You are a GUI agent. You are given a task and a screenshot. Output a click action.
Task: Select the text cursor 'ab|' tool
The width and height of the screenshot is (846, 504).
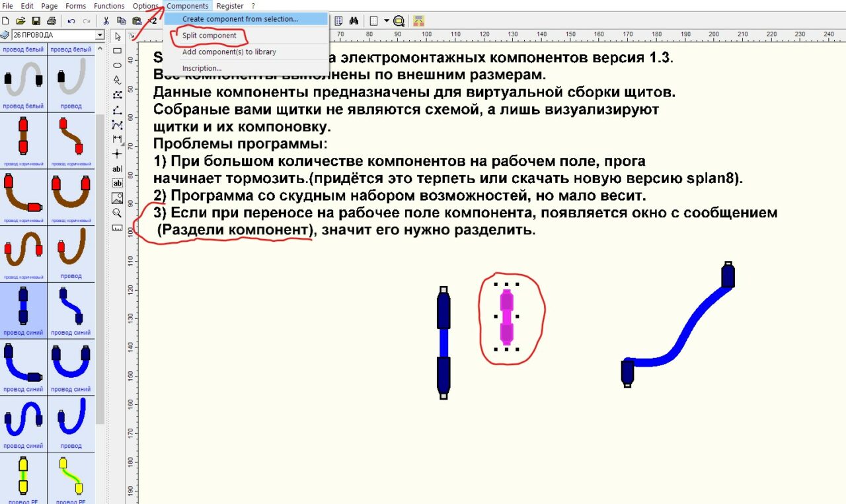click(118, 168)
